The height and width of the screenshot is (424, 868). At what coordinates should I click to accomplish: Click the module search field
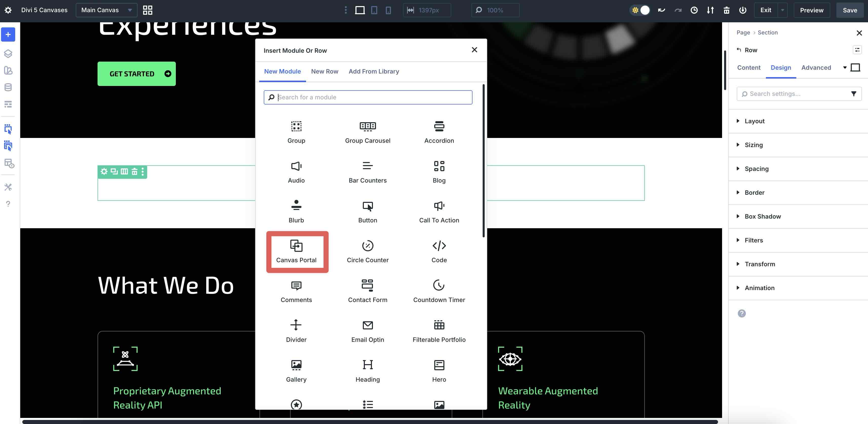tap(368, 97)
